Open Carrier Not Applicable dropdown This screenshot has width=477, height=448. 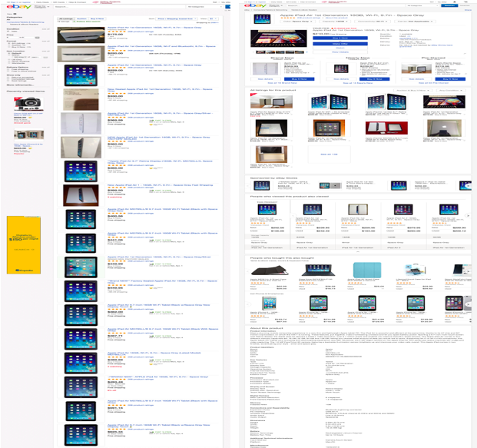(416, 22)
